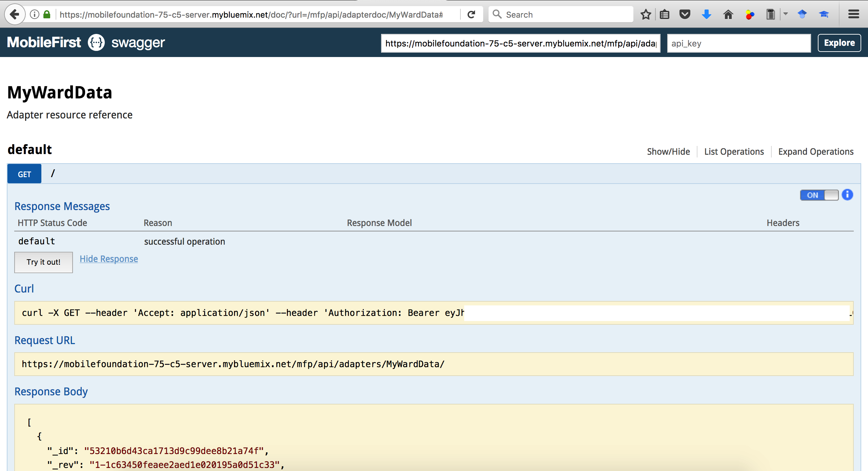Click the Response Body heading

click(x=51, y=392)
